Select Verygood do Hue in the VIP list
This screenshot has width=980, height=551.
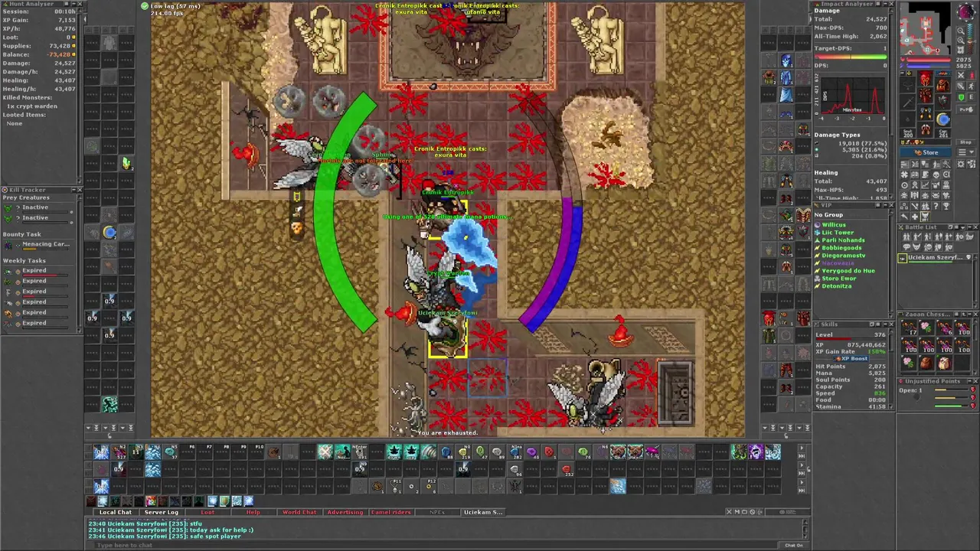pos(848,271)
